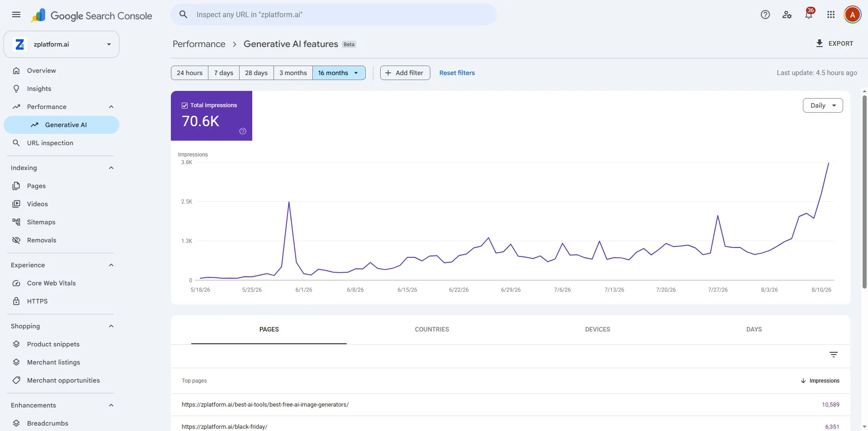Collapse the Experience section

tap(111, 265)
